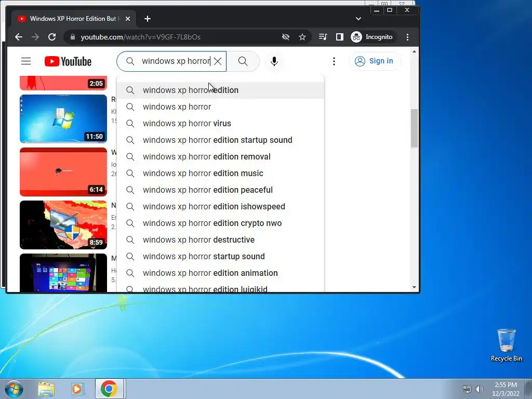Go back in Chrome
This screenshot has height=399, width=532.
tap(19, 37)
